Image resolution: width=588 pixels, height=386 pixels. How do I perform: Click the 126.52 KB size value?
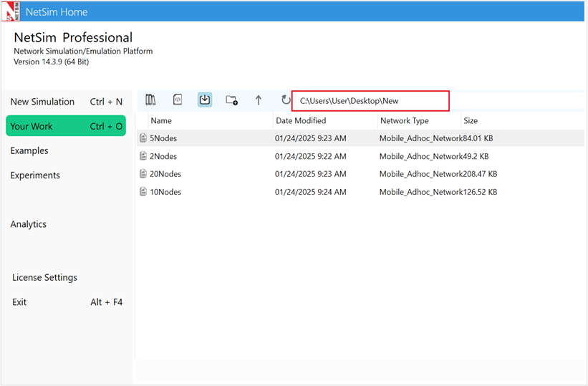(x=480, y=192)
